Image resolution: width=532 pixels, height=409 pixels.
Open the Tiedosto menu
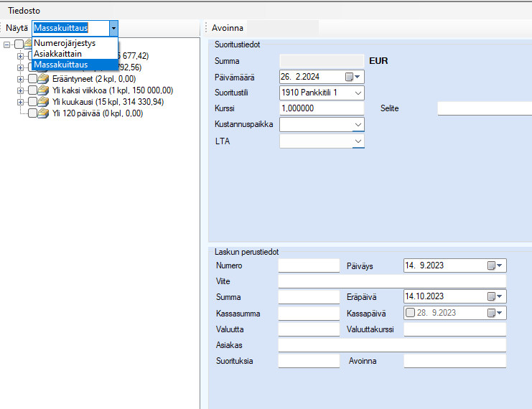pyautogui.click(x=24, y=11)
